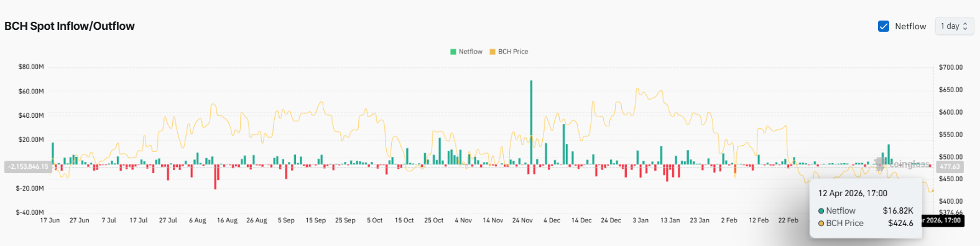Click the yellow BCH Price legend swatch
The height and width of the screenshot is (246, 980).
coord(492,52)
